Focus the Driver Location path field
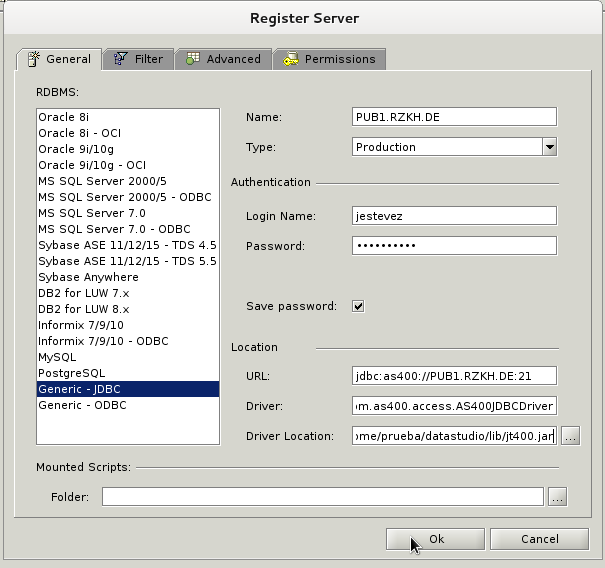 pos(454,436)
